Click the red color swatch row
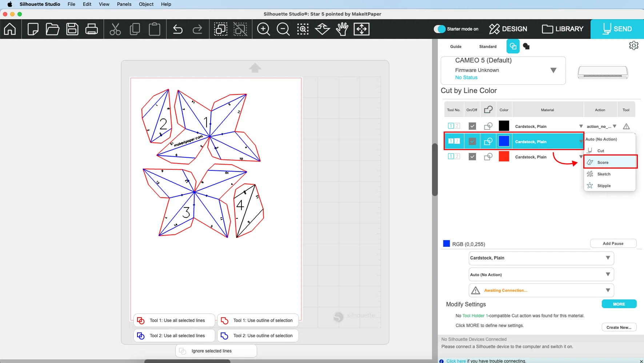This screenshot has width=644, height=363. coord(504,157)
